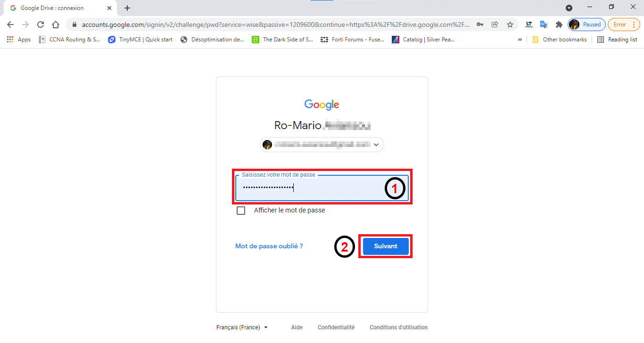Open Français (France) language dropdown
Image resolution: width=644 pixels, height=343 pixels.
click(x=242, y=327)
